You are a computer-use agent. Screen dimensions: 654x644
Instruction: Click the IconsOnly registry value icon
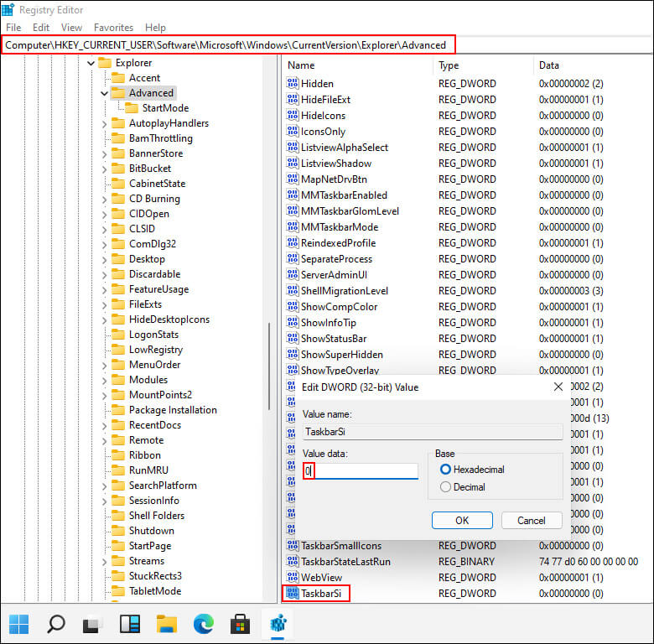[293, 132]
